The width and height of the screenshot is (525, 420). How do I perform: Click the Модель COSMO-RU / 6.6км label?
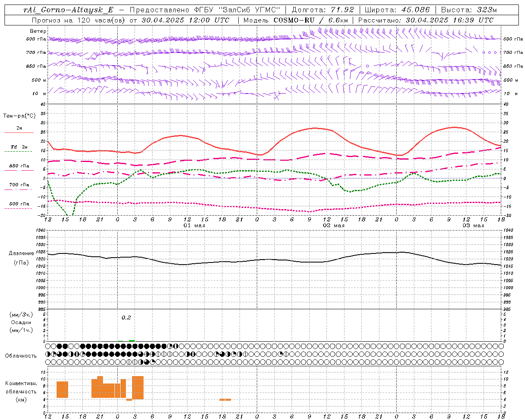(x=296, y=20)
